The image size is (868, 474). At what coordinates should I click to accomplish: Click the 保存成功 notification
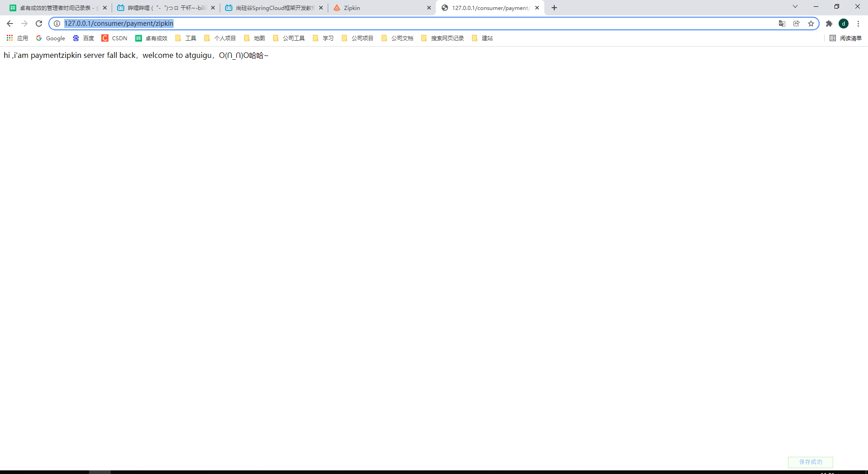click(x=811, y=462)
